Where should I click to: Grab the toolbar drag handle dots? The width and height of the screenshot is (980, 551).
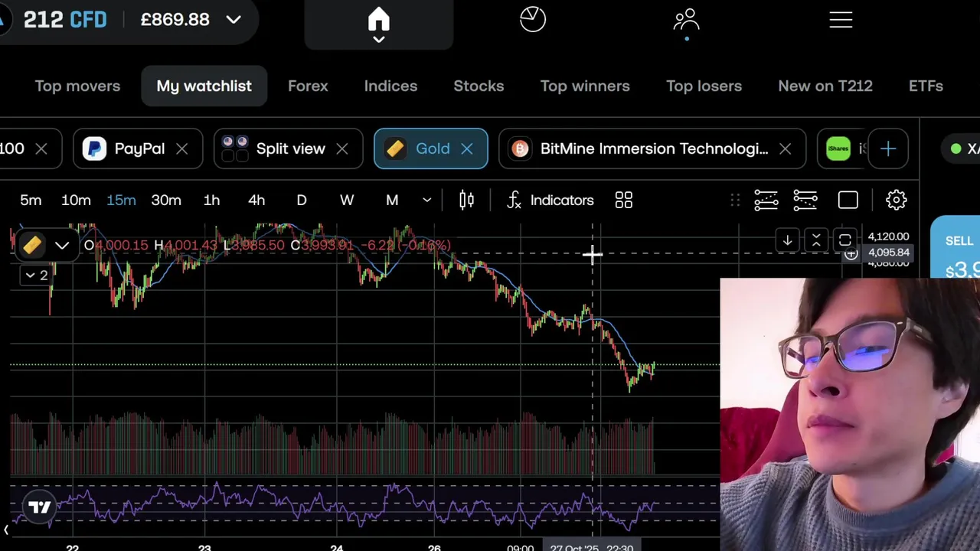coord(735,201)
